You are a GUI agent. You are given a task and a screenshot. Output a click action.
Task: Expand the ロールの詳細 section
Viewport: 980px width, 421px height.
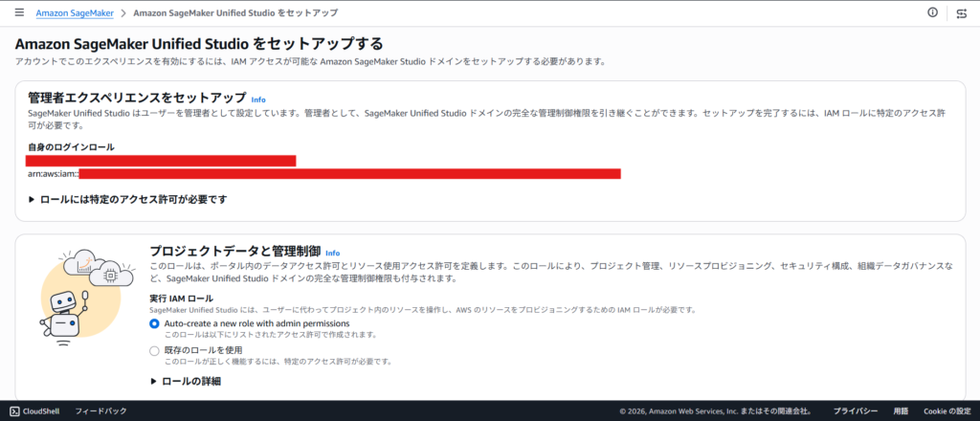186,381
